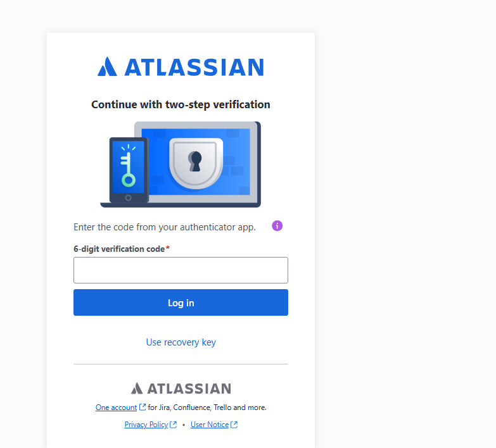
Task: Click external-link icon beside User Notice
Action: click(x=234, y=425)
